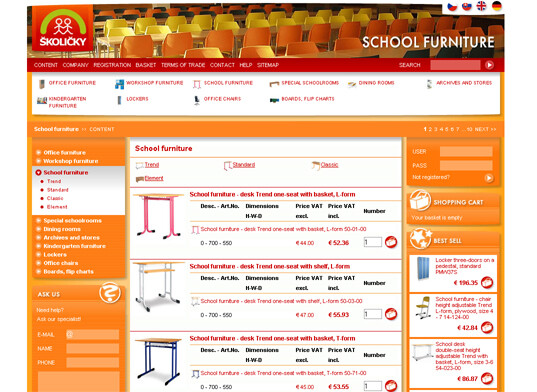Click the Classic subcategory icon
The width and height of the screenshot is (537, 392).
(315, 165)
